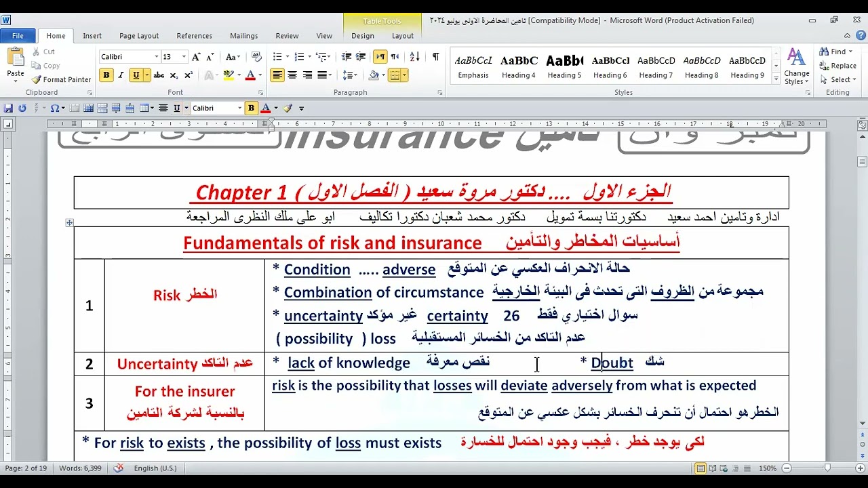Expand the bullets list dropdown arrow
This screenshot has height=488, width=868.
pyautogui.click(x=287, y=57)
